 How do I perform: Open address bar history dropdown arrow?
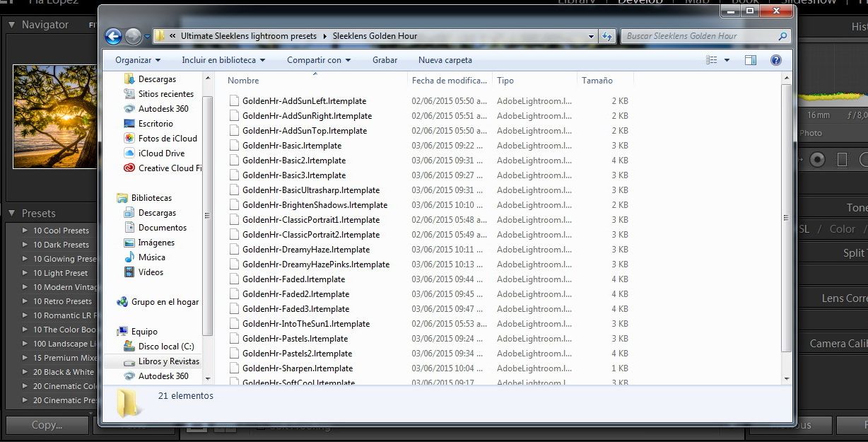point(591,36)
